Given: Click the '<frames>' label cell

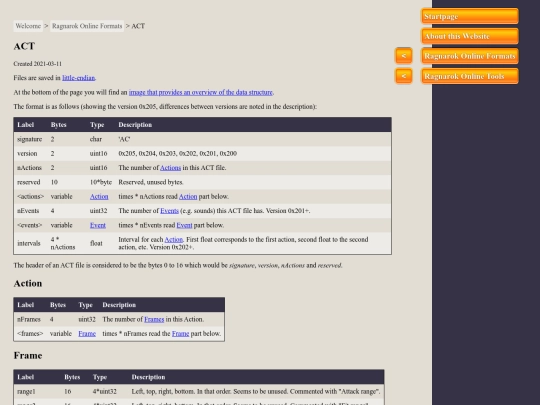Looking at the screenshot, I should [30, 334].
